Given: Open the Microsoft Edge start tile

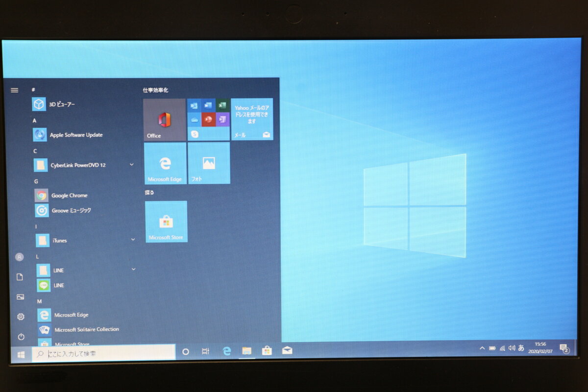Looking at the screenshot, I should 165,163.
